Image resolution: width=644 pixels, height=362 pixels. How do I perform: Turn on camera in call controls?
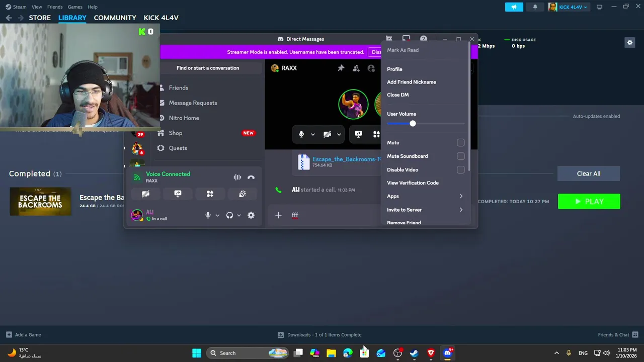328,134
